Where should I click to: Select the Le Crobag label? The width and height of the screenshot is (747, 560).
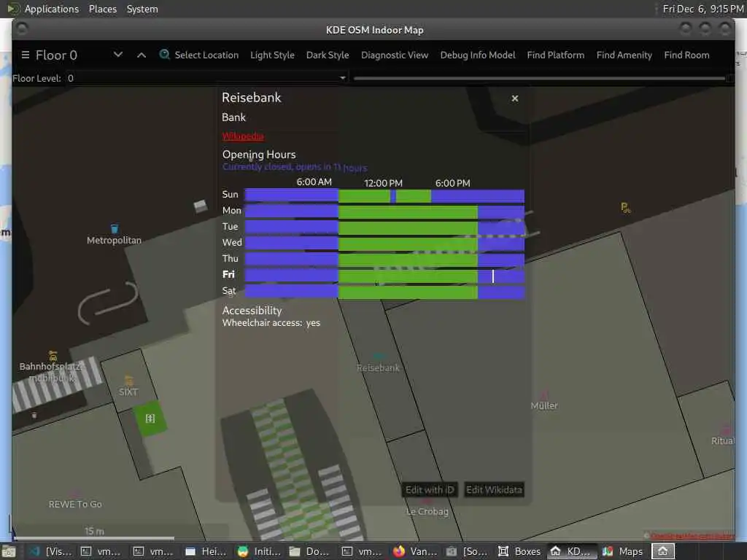427,511
